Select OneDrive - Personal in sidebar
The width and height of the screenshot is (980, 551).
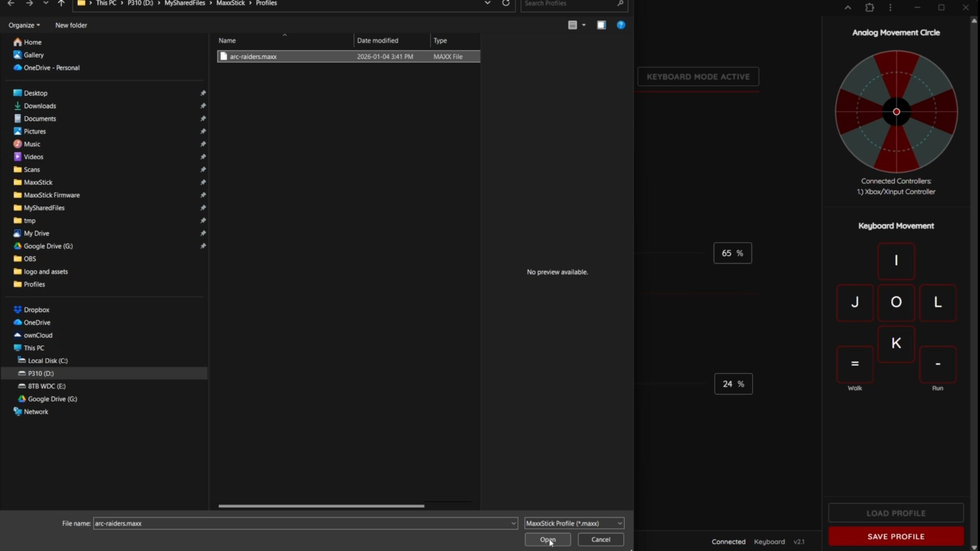tap(46, 68)
